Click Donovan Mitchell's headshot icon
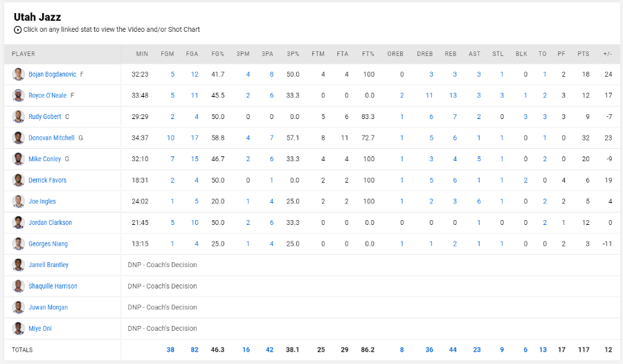Screen dimensions: 623x364 pyautogui.click(x=18, y=138)
